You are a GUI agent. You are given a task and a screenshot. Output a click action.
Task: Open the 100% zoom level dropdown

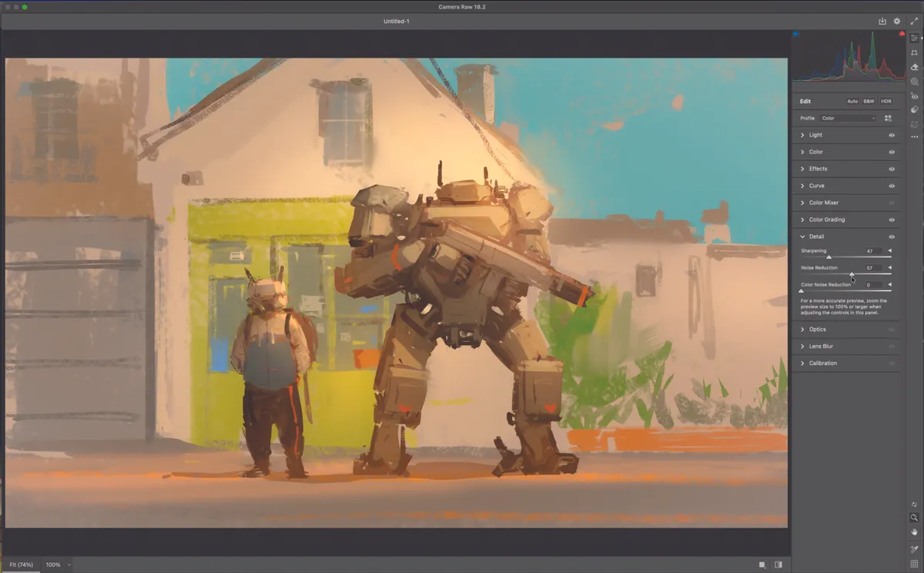(x=59, y=565)
